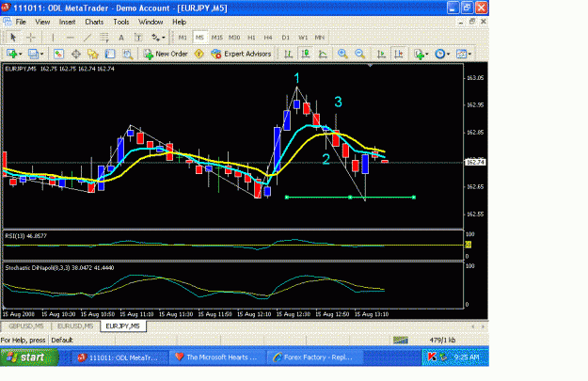
Task: Open the Data Window icon
Action: (76, 54)
